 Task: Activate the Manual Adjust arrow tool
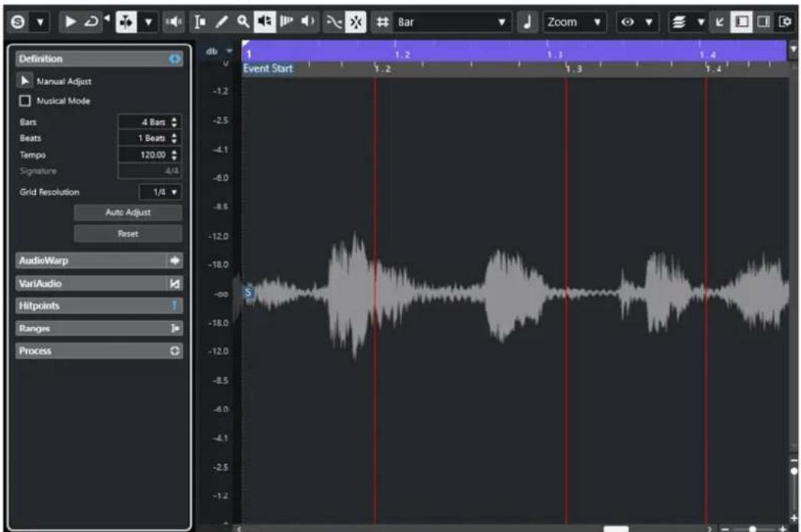[24, 80]
